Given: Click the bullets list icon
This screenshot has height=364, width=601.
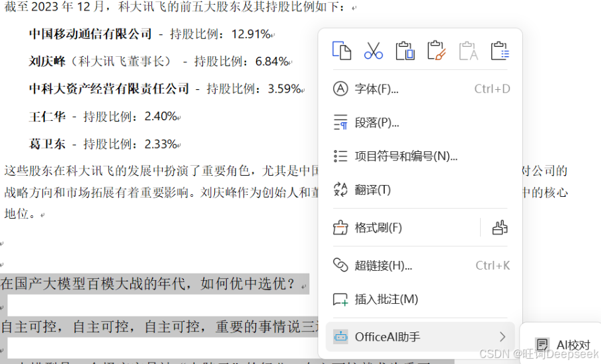Looking at the screenshot, I should tap(341, 157).
